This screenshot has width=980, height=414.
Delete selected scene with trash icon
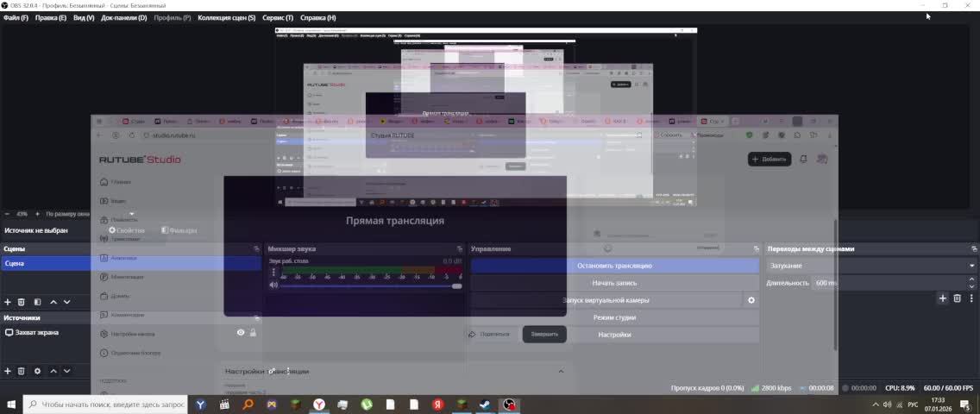[x=22, y=302]
